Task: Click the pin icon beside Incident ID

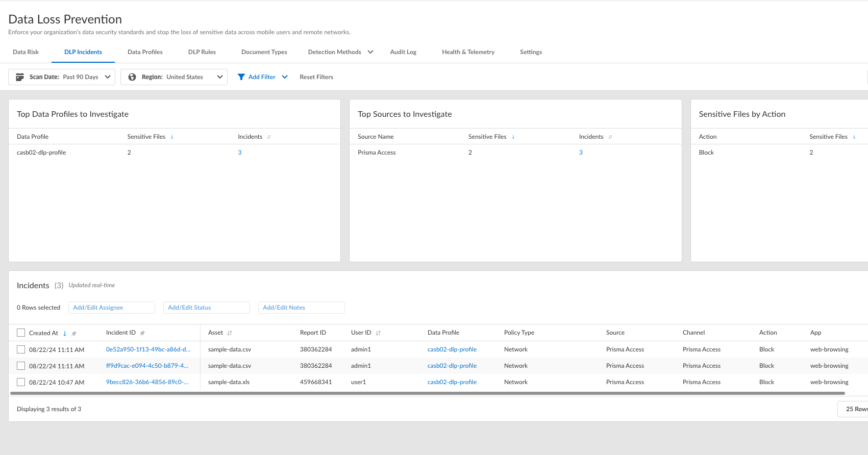Action: click(142, 333)
